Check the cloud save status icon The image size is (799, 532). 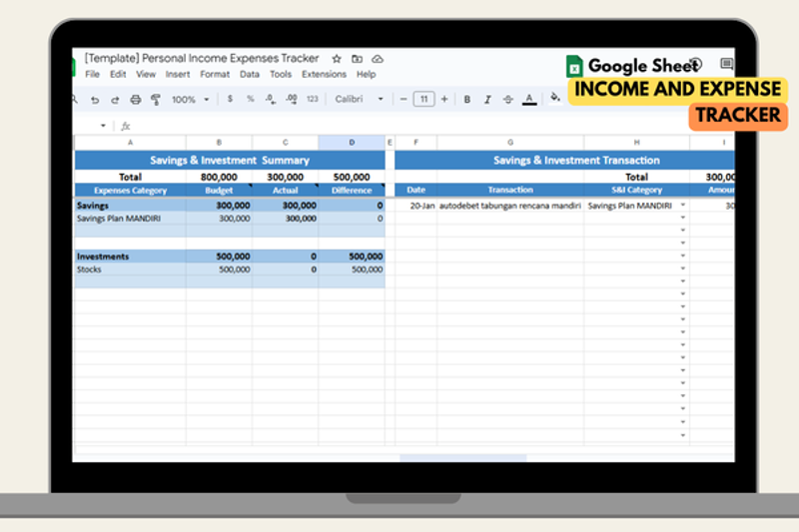(x=378, y=59)
